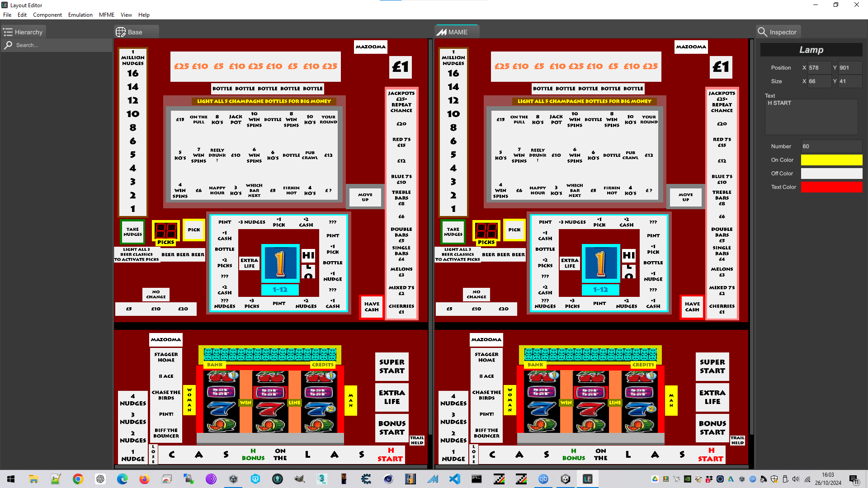868x488 pixels.
Task: Click the Position Y field showing 901
Action: [x=850, y=68]
